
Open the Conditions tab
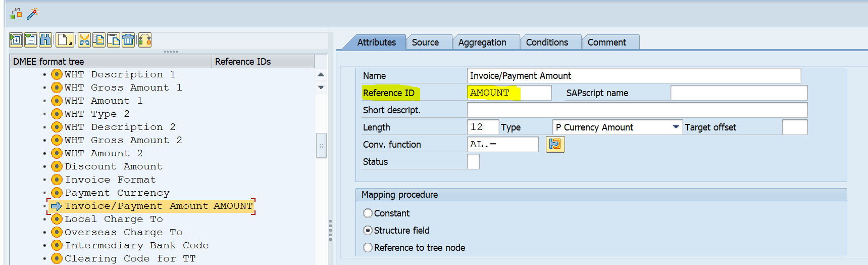(x=547, y=42)
